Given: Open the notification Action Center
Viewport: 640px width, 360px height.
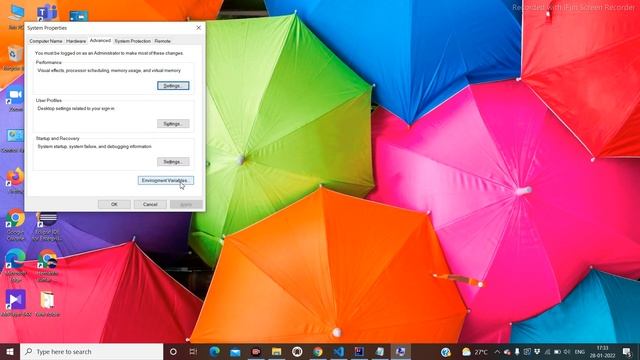Looking at the screenshot, I should tap(627, 351).
